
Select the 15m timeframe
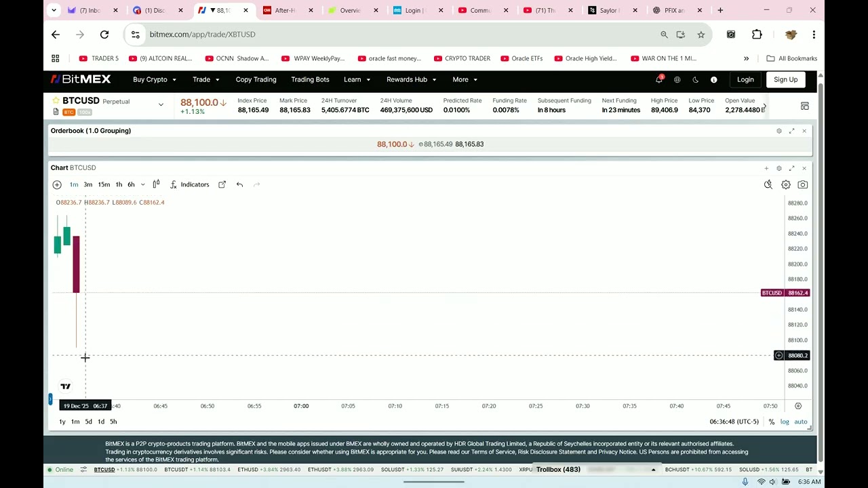click(104, 184)
